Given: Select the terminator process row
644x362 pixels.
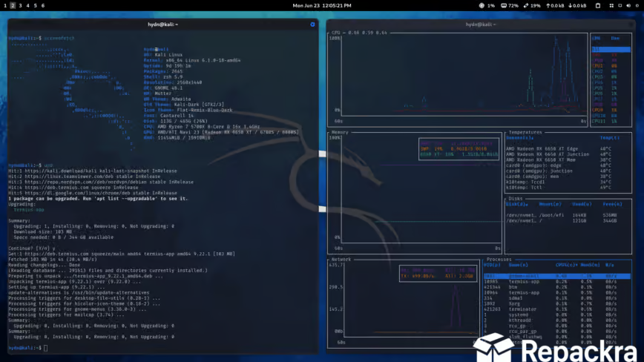Looking at the screenshot, I should click(557, 309).
